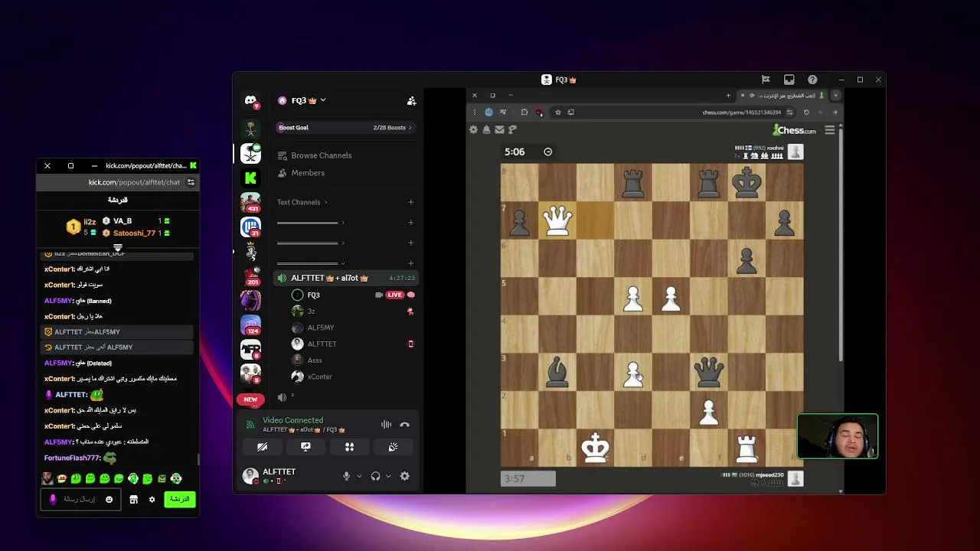Click username FortuneFlash777 in Kick chat
The width and height of the screenshot is (980, 551).
click(72, 458)
